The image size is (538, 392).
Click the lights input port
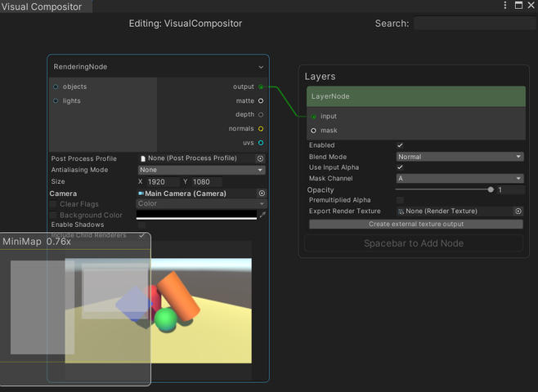click(56, 100)
